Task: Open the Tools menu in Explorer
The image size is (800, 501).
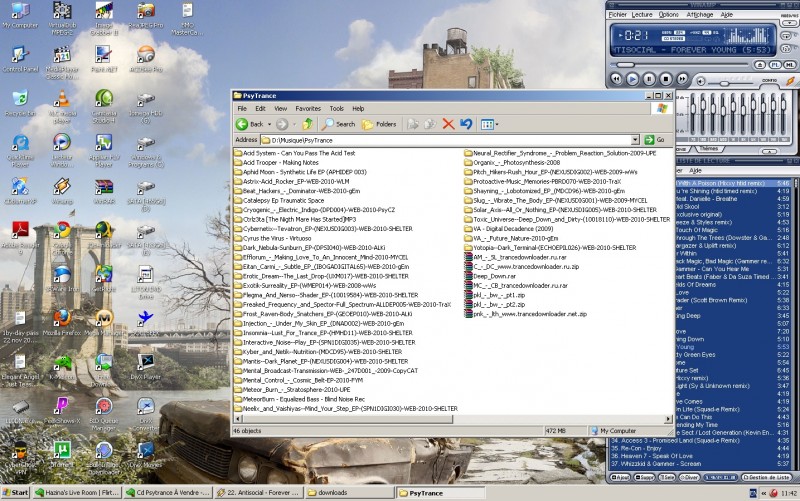Action: click(337, 109)
